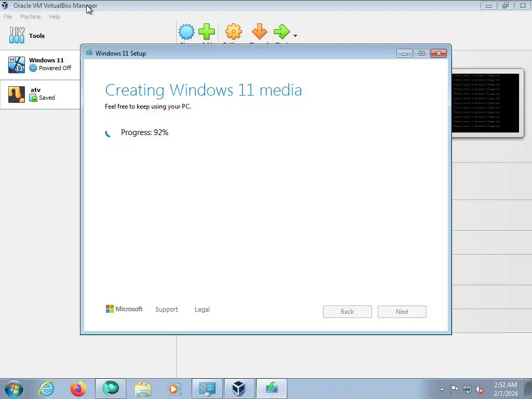The height and width of the screenshot is (399, 532).
Task: Open Windows Media Player taskbar icon
Action: coord(175,389)
